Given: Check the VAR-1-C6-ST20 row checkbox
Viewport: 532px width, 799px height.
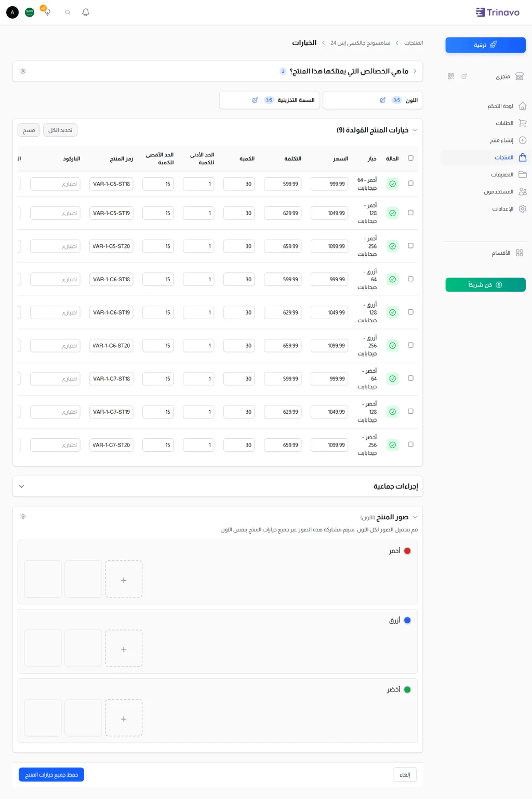Looking at the screenshot, I should pos(411,345).
